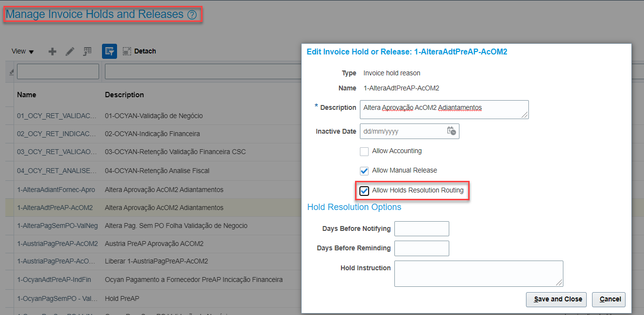Screen dimensions: 644x315
Task: Sort by the Name column header
Action: 27,95
